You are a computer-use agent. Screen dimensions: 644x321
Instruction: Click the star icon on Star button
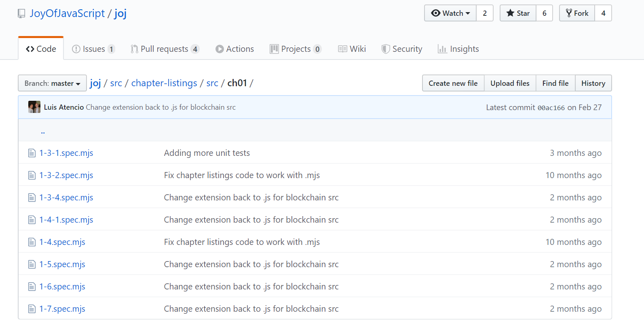(510, 13)
